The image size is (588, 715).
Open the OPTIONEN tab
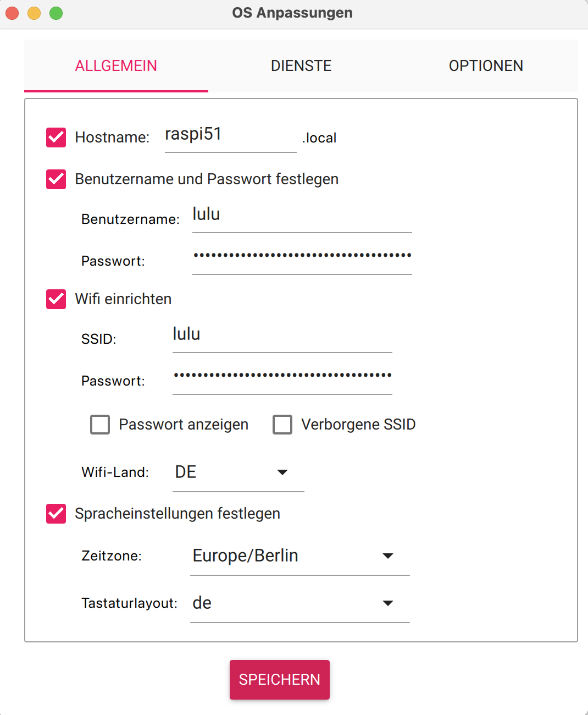click(486, 66)
